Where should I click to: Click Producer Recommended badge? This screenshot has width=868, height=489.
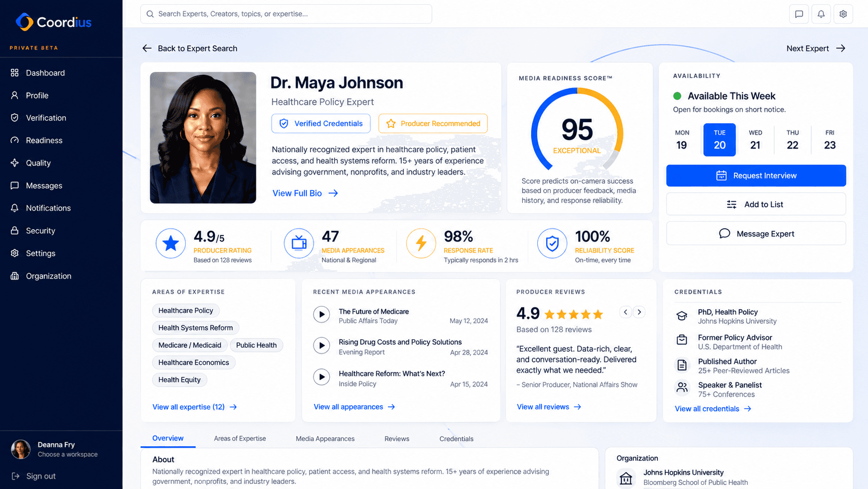coord(433,123)
